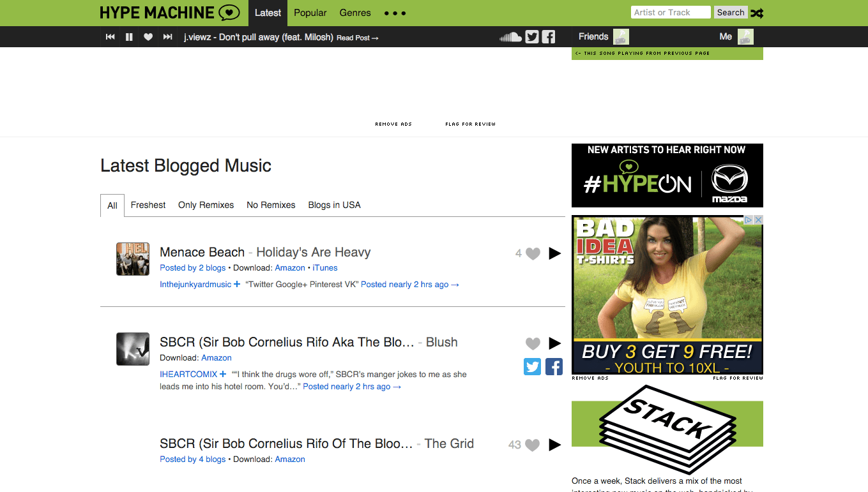The height and width of the screenshot is (492, 868).
Task: Go to the Popular section
Action: (x=310, y=13)
